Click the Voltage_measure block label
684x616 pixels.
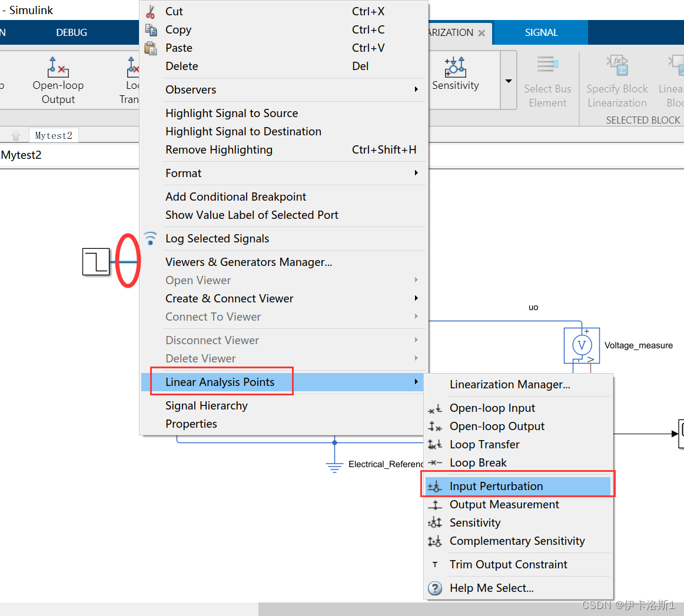click(x=638, y=345)
